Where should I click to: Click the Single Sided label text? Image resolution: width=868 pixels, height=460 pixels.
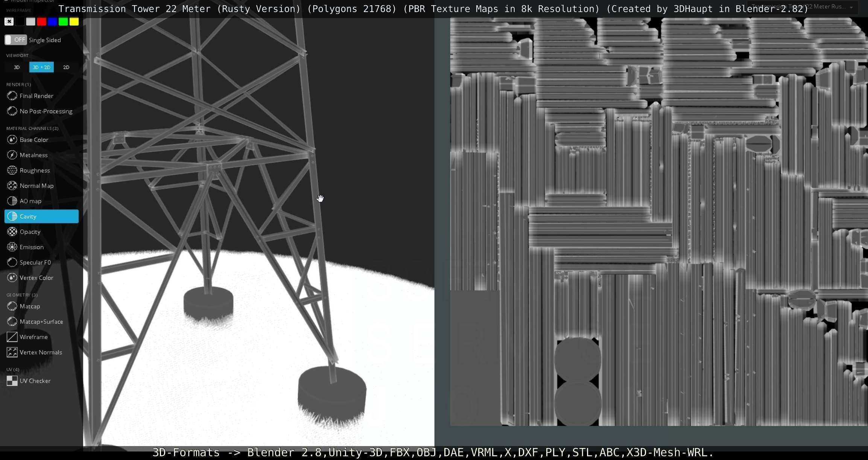(45, 40)
